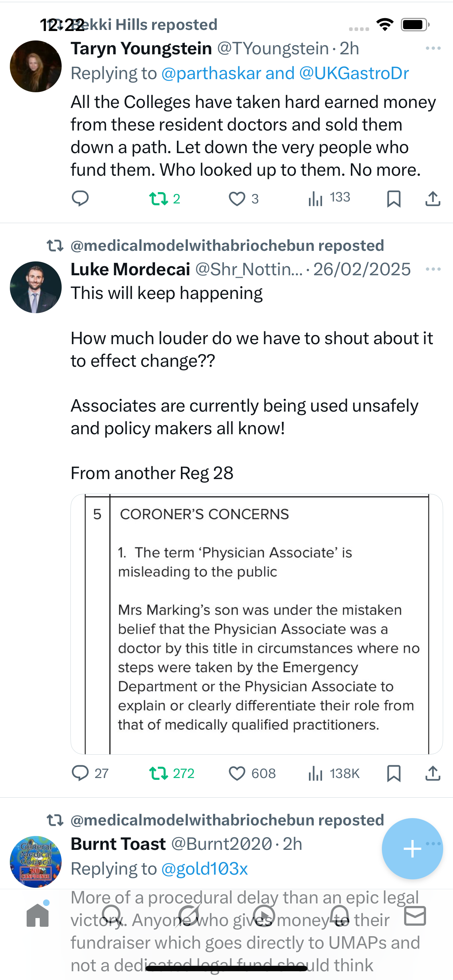Go to the Home tab

pos(38,915)
